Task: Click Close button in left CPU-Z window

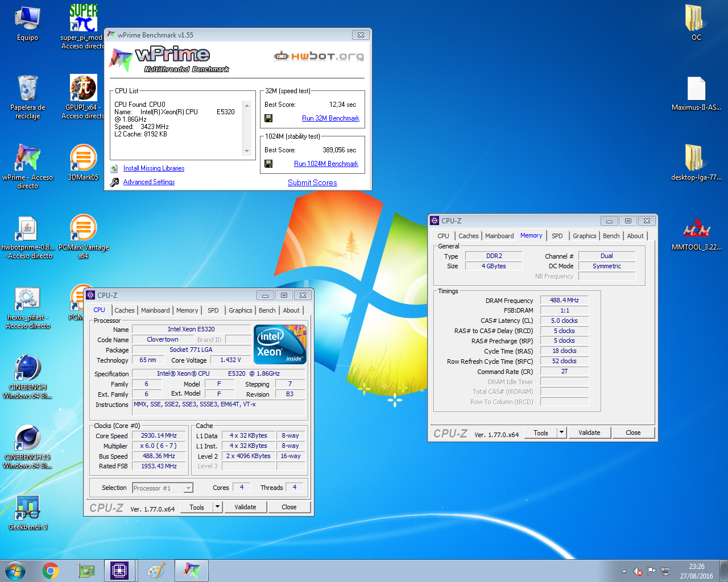Action: (289, 507)
